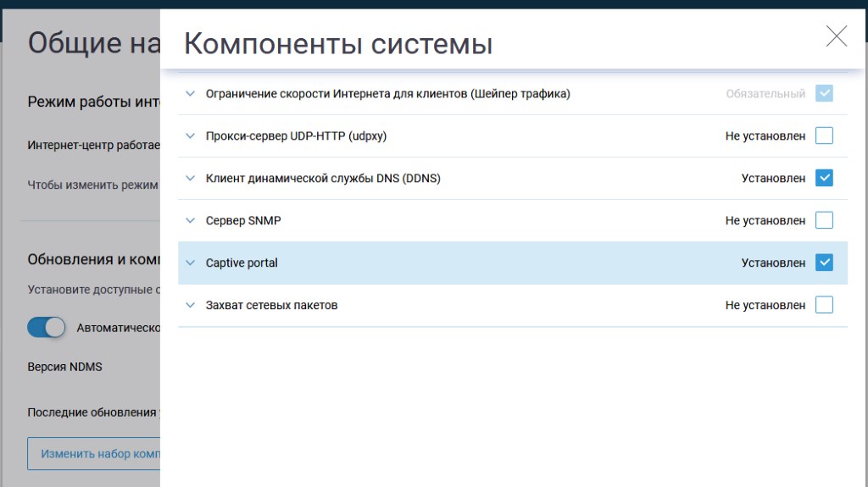This screenshot has width=868, height=487.
Task: Close the Компоненты системы dialog
Action: tap(836, 36)
